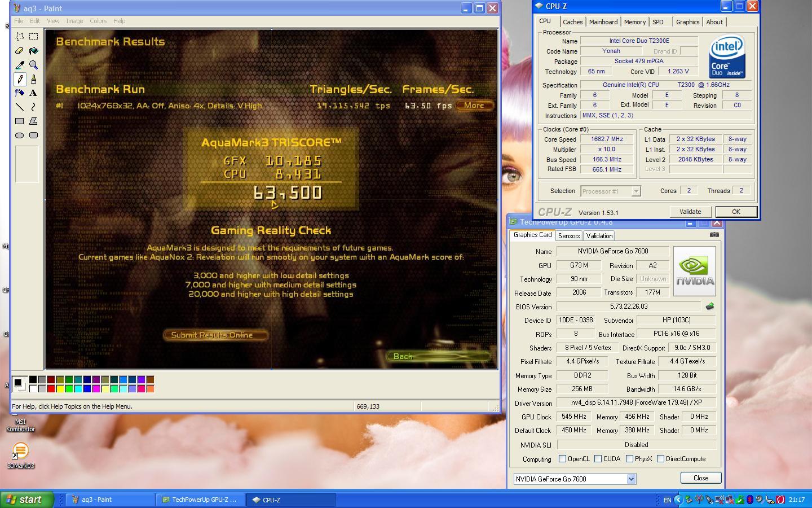812x508 pixels.
Task: Open the Sensors tab in GPU-Z
Action: click(x=569, y=236)
